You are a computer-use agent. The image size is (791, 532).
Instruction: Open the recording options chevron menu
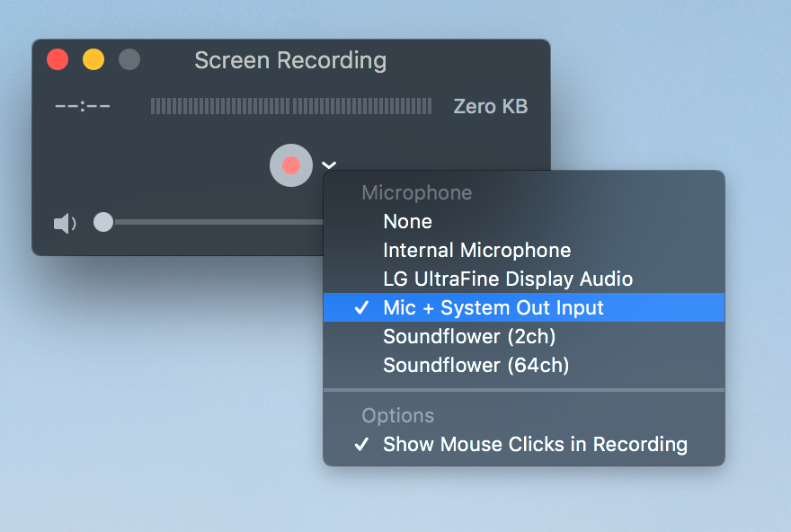point(329,164)
